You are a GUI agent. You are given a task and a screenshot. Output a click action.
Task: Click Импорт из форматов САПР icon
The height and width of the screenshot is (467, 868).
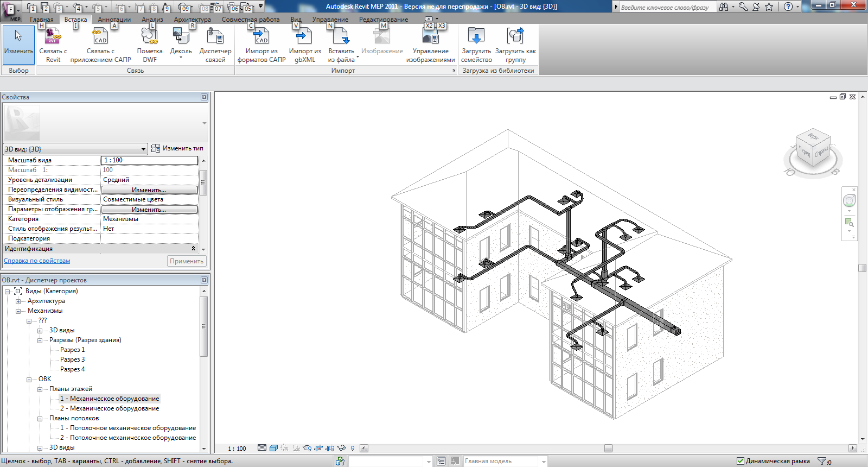click(x=261, y=37)
